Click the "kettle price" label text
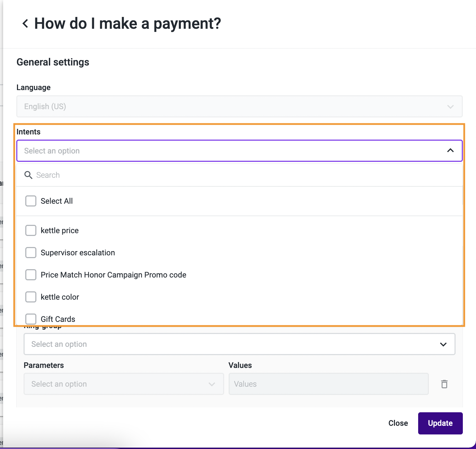This screenshot has width=476, height=449. (x=60, y=230)
